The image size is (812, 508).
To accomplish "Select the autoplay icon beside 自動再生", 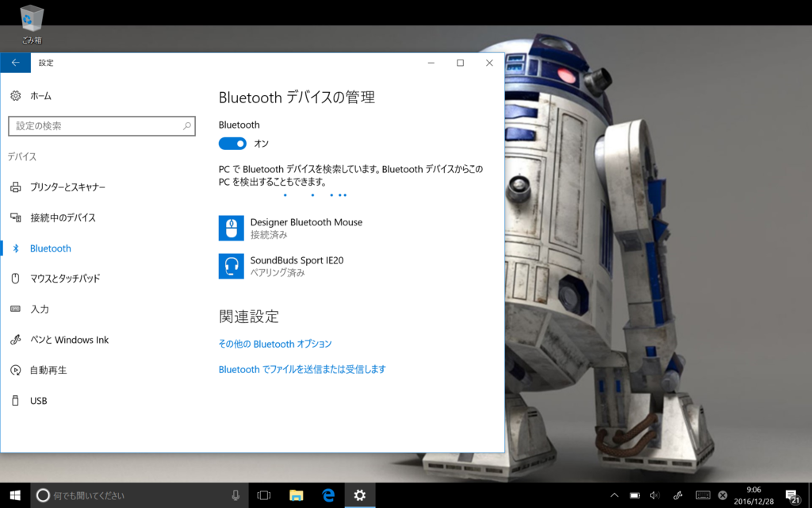I will [x=16, y=370].
